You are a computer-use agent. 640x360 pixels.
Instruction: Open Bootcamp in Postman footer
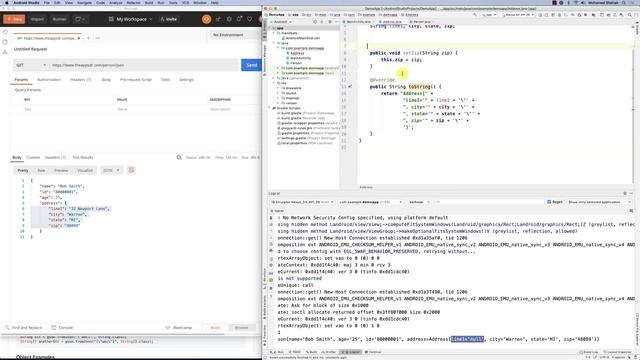[x=179, y=327]
